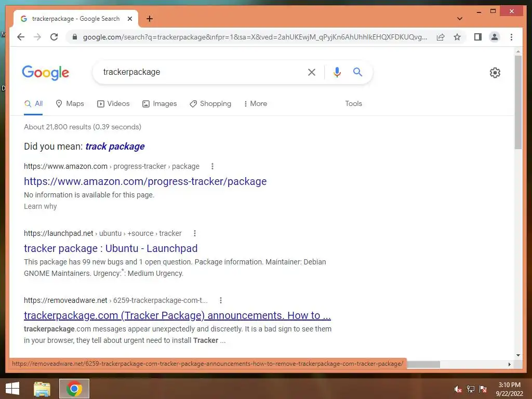
Task: Open the network tray icon
Action: (x=471, y=389)
